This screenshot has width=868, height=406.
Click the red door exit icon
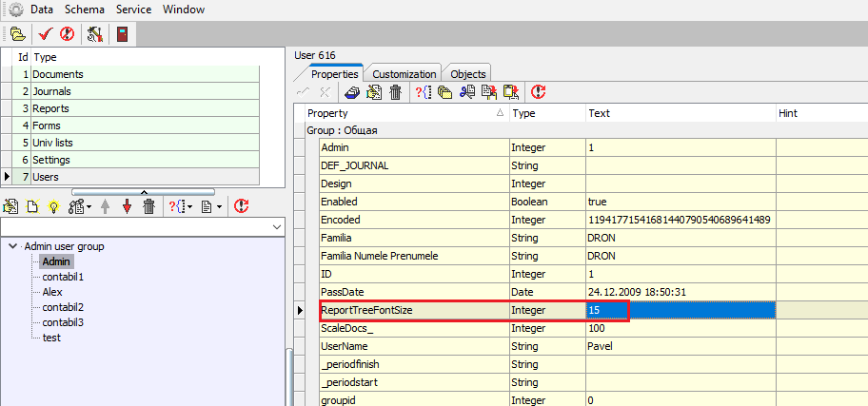click(x=123, y=35)
